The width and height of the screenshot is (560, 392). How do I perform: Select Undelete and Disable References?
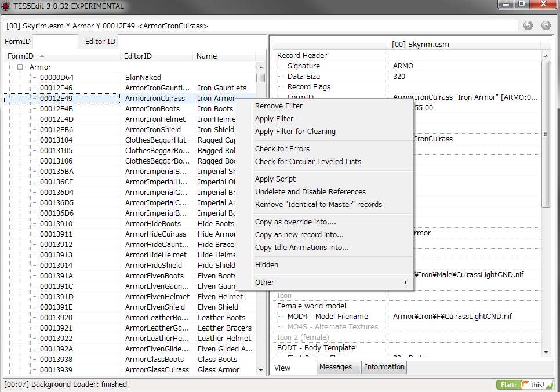pyautogui.click(x=310, y=191)
